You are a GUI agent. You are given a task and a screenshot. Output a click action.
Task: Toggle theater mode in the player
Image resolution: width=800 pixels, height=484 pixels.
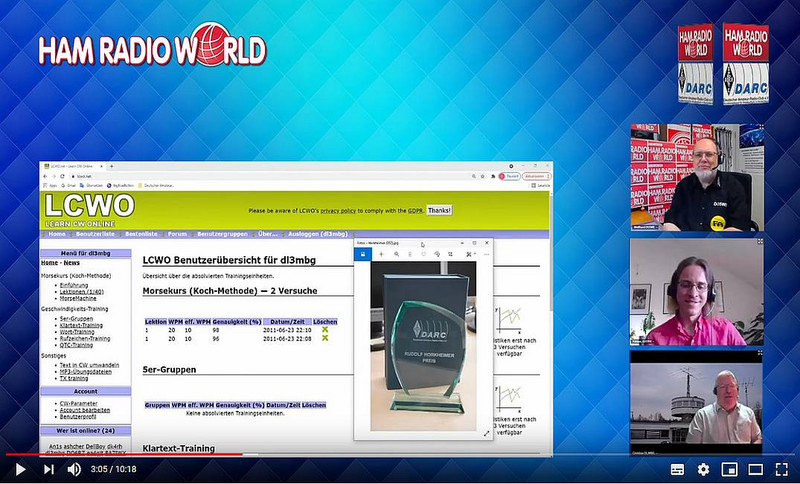coord(756,469)
